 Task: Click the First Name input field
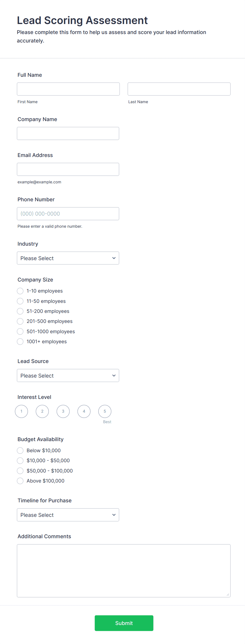[x=68, y=89]
